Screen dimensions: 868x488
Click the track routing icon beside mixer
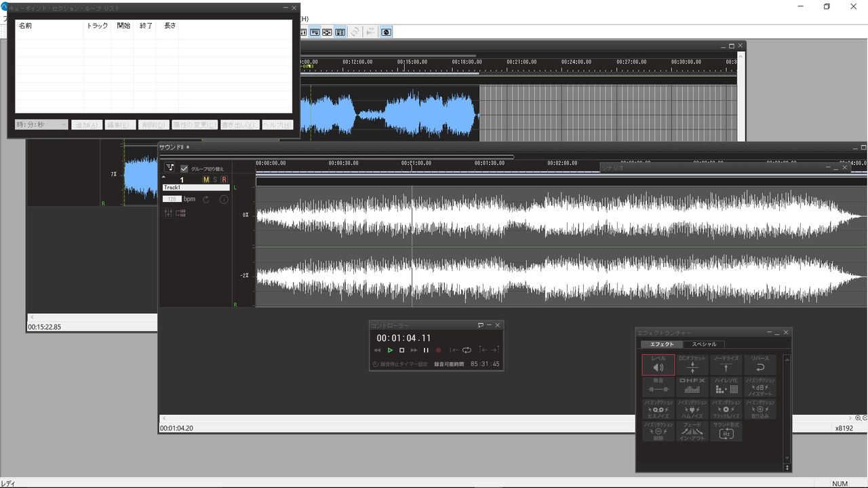tap(181, 213)
